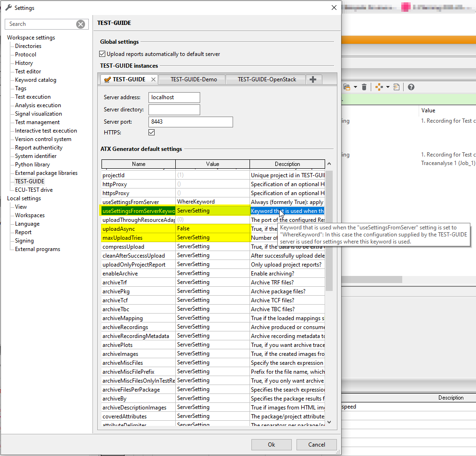Open the Keyword catalog settings page
Viewport: 476px width, 456px height.
[x=35, y=79]
